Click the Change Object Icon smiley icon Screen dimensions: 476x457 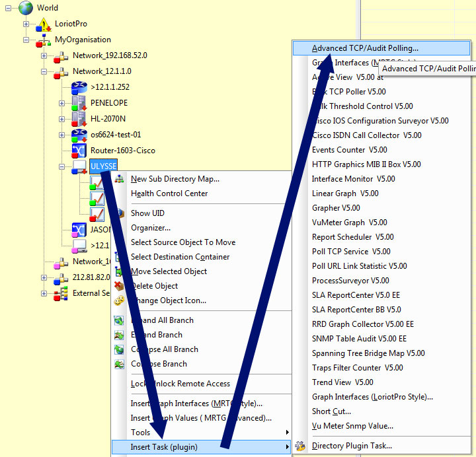pos(119,300)
